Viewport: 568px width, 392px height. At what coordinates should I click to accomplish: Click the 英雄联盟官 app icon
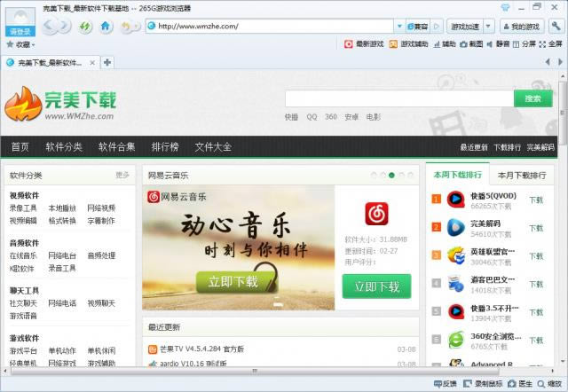click(x=455, y=255)
